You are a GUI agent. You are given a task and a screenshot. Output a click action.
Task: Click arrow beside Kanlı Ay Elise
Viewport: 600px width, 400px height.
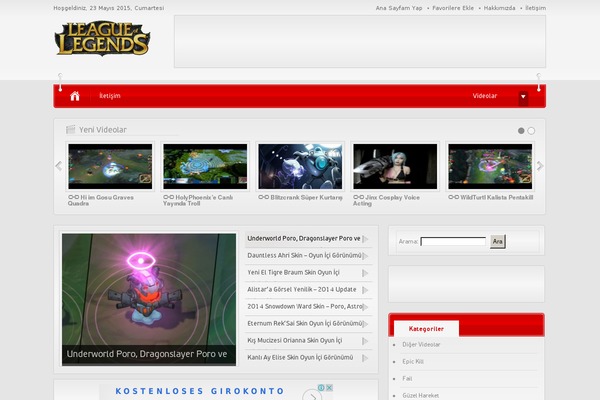365,358
